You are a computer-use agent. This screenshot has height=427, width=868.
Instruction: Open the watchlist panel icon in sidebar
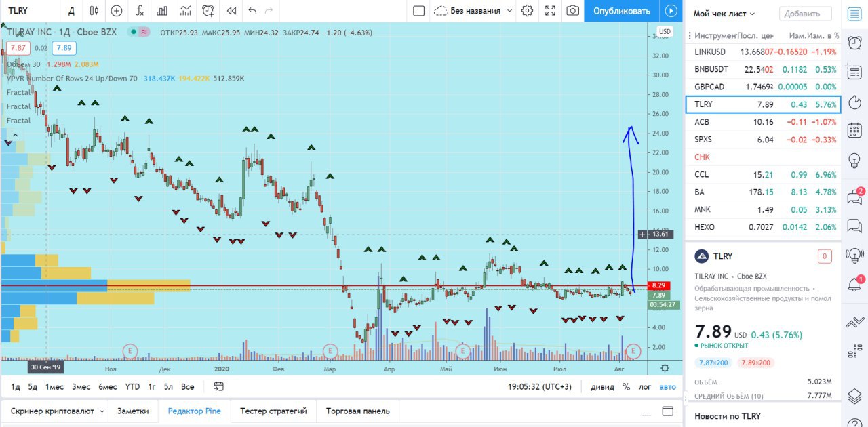(854, 14)
